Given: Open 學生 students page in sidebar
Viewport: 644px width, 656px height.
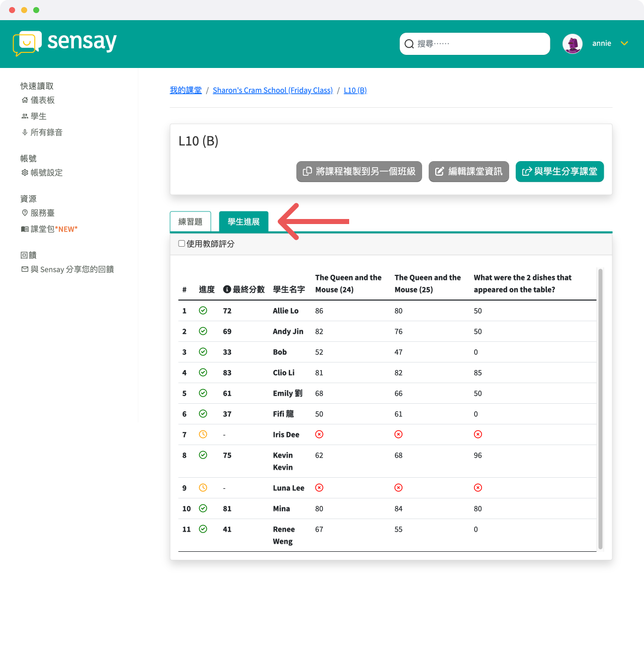Looking at the screenshot, I should pos(34,116).
